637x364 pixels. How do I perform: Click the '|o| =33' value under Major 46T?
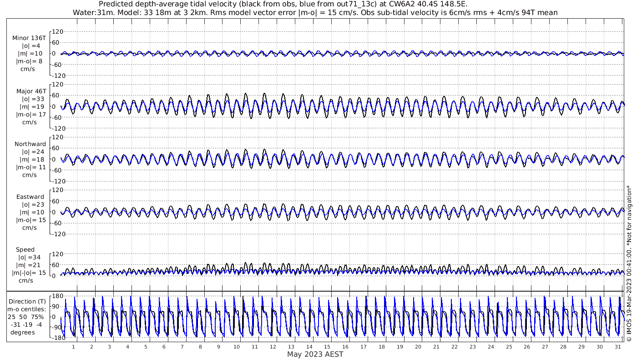tap(31, 99)
